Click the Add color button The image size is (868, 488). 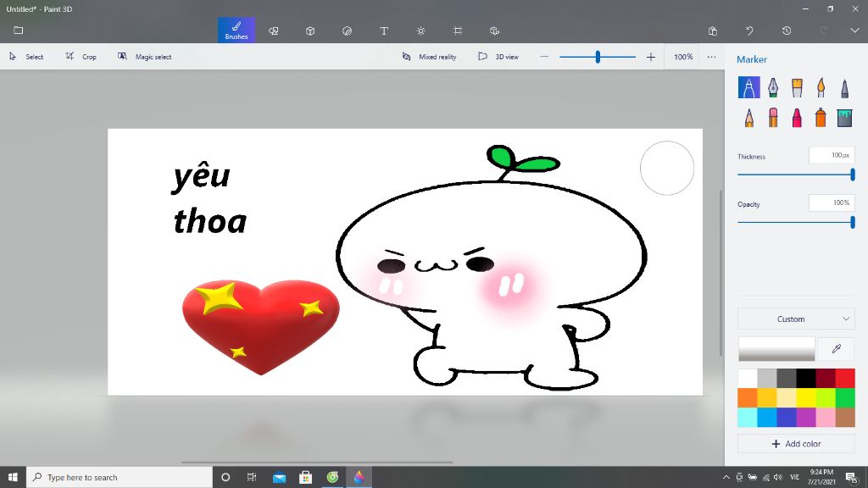coord(796,444)
